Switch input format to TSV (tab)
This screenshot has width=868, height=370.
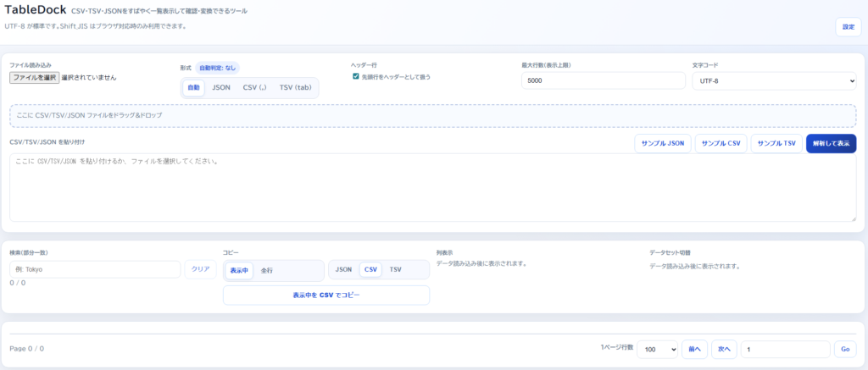(x=296, y=88)
